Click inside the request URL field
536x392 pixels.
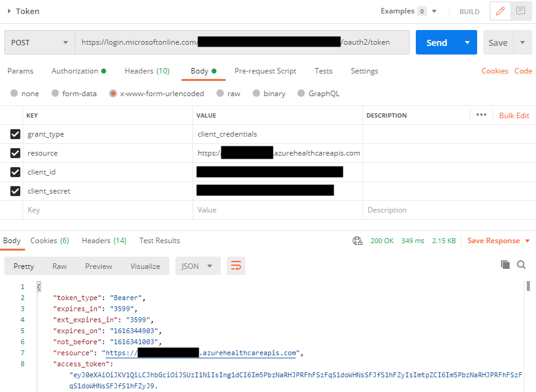(x=245, y=42)
